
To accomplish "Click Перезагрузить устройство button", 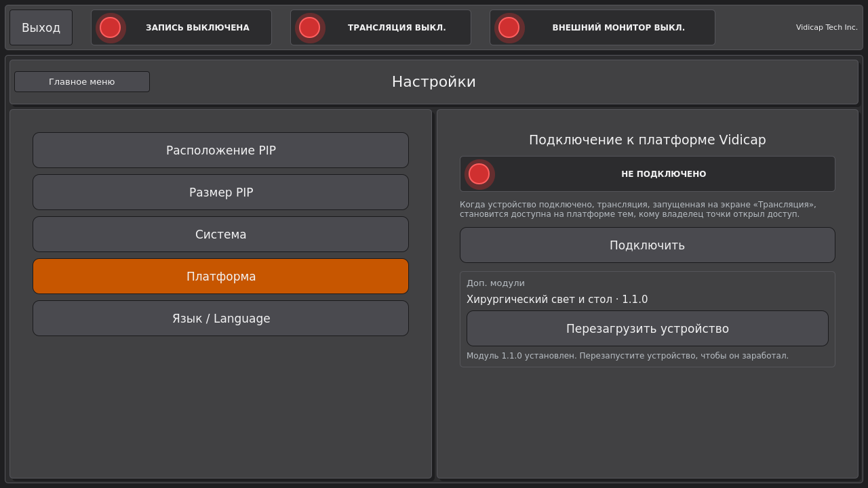I will (x=648, y=329).
